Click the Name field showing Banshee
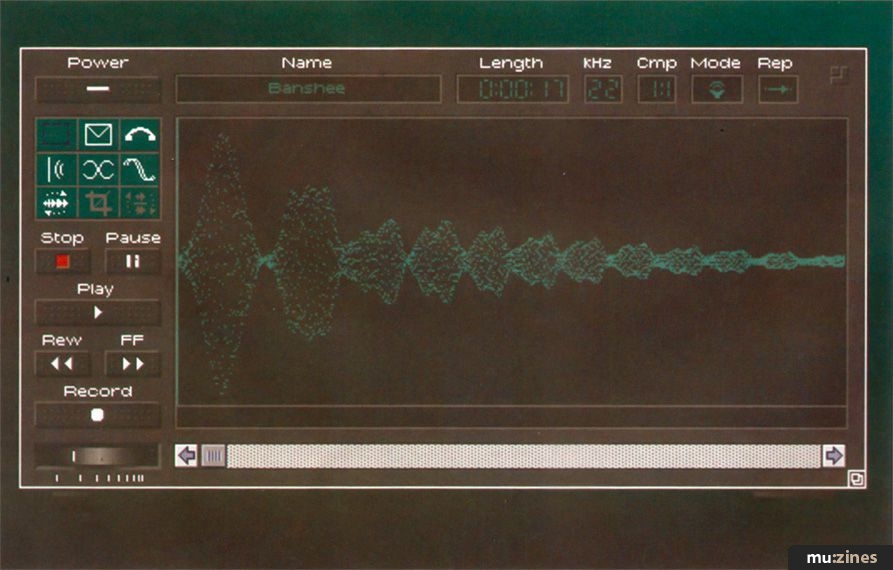The height and width of the screenshot is (570, 893). [x=308, y=89]
